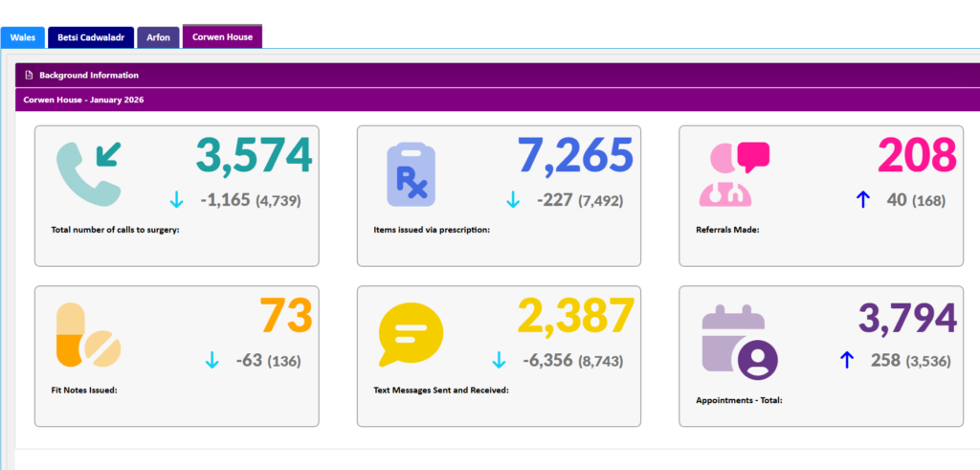Click the orange pills fit notes icon
The image size is (980, 470).
[88, 334]
